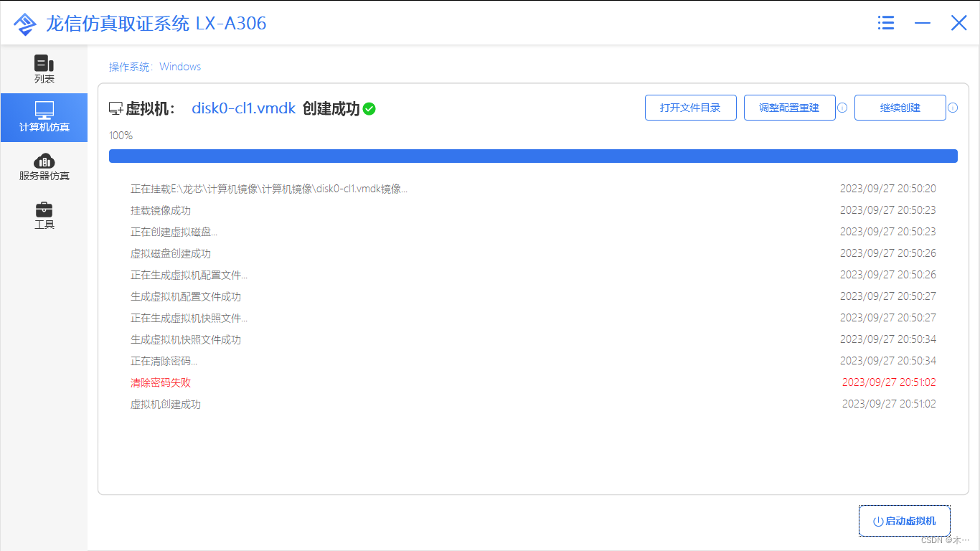Click the virtual machine monitor icon beside 虚拟机
The width and height of the screenshot is (980, 551).
pyautogui.click(x=116, y=109)
